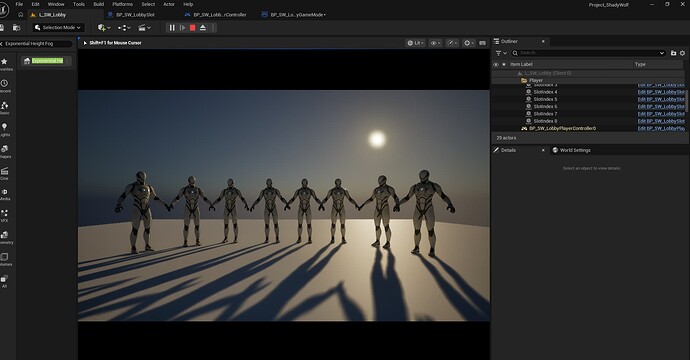690x360 pixels.
Task: Open the Selection Mode dropdown
Action: point(58,28)
